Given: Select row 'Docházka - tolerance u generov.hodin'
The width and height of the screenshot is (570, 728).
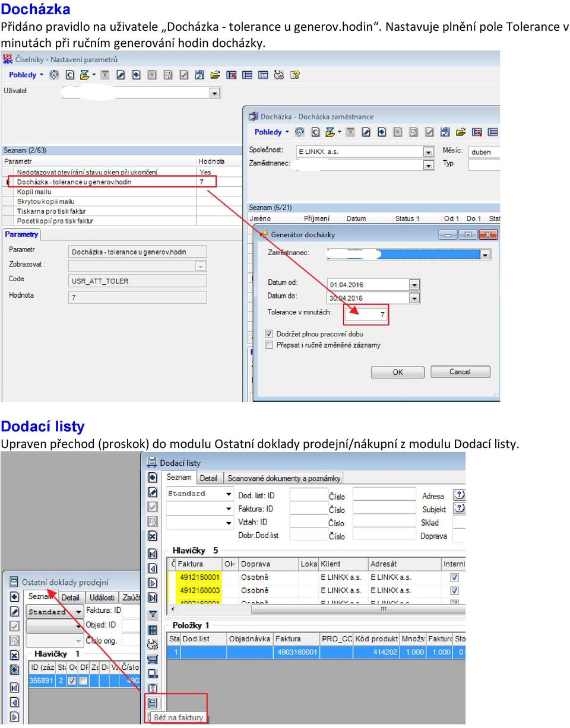Looking at the screenshot, I should click(121, 182).
